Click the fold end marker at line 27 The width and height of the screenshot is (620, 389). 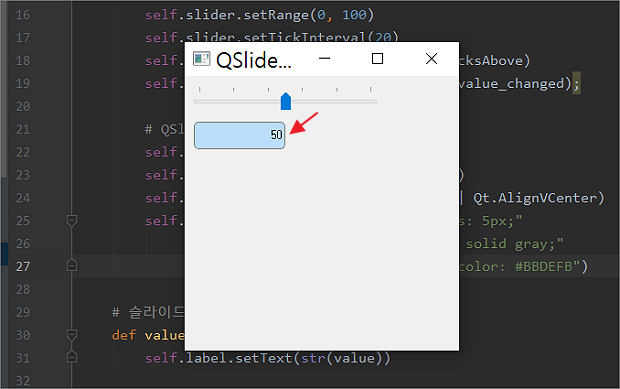click(x=72, y=265)
